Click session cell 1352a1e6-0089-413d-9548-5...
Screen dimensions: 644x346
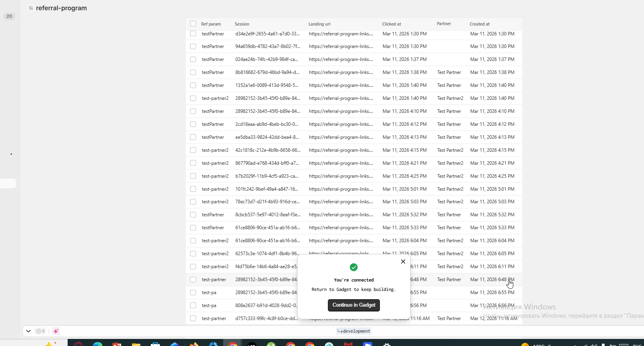267,85
